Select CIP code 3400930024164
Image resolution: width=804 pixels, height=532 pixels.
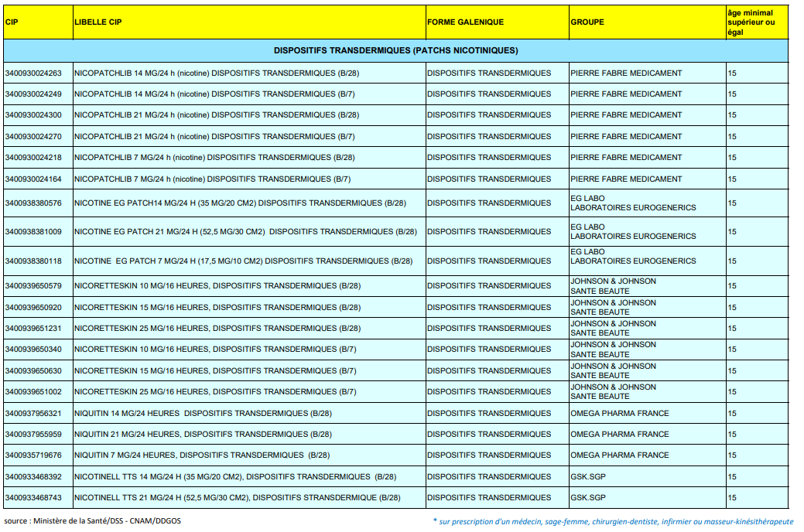(33, 179)
